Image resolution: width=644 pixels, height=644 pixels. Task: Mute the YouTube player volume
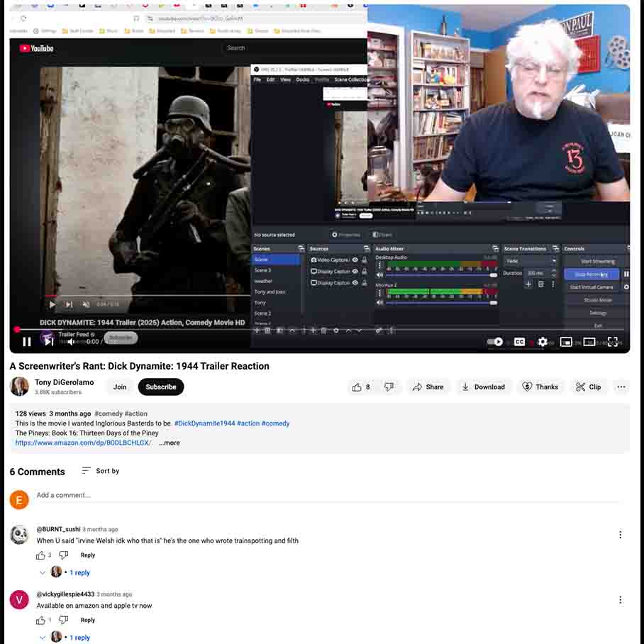coord(72,342)
